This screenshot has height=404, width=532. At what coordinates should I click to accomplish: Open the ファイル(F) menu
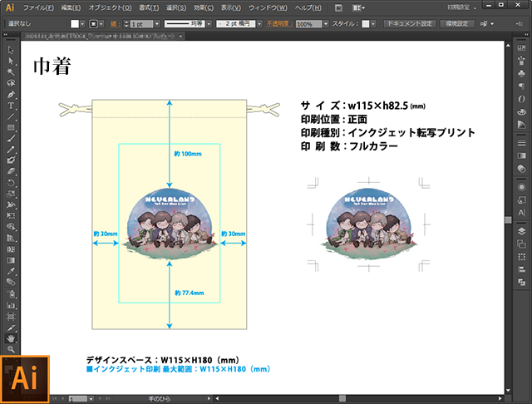(x=38, y=7)
